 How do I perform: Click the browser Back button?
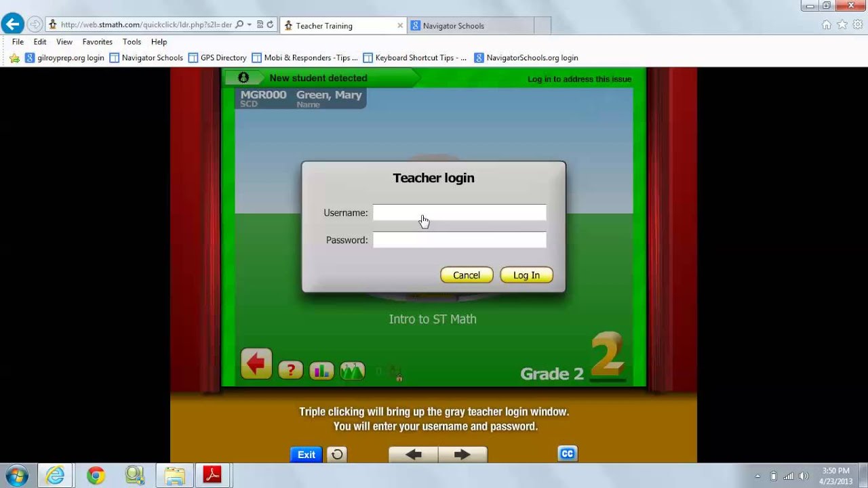[x=12, y=24]
